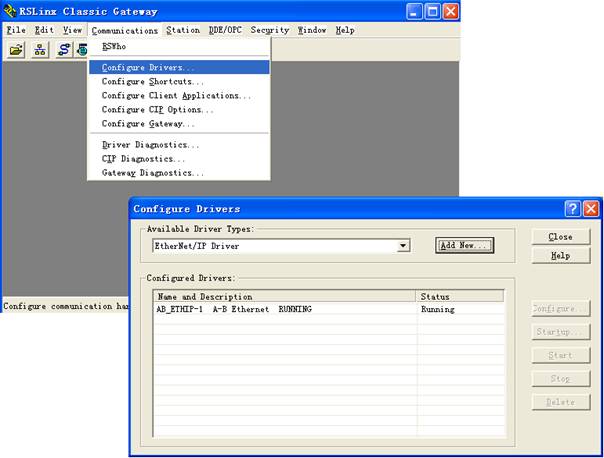Select the AB_ETHIP-1 driver row
The height and width of the screenshot is (458, 604).
tap(329, 309)
